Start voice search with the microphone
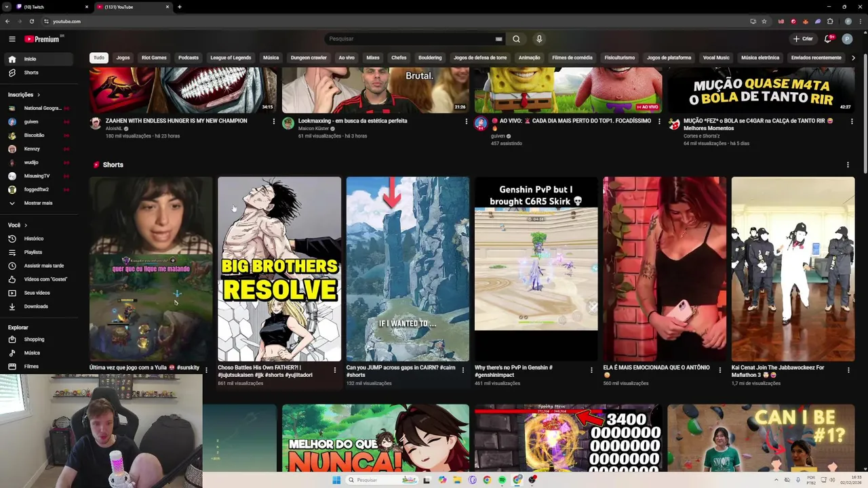Screen dimensions: 868x488 (x=539, y=39)
